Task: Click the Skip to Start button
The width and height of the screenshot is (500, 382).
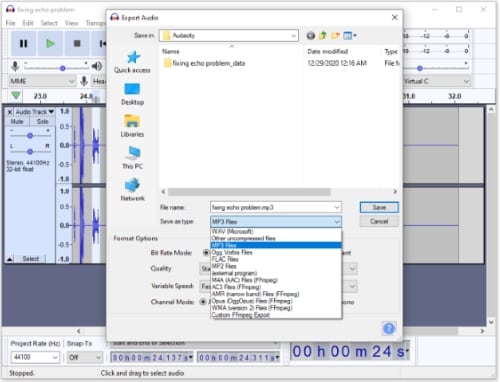Action: 102,43
